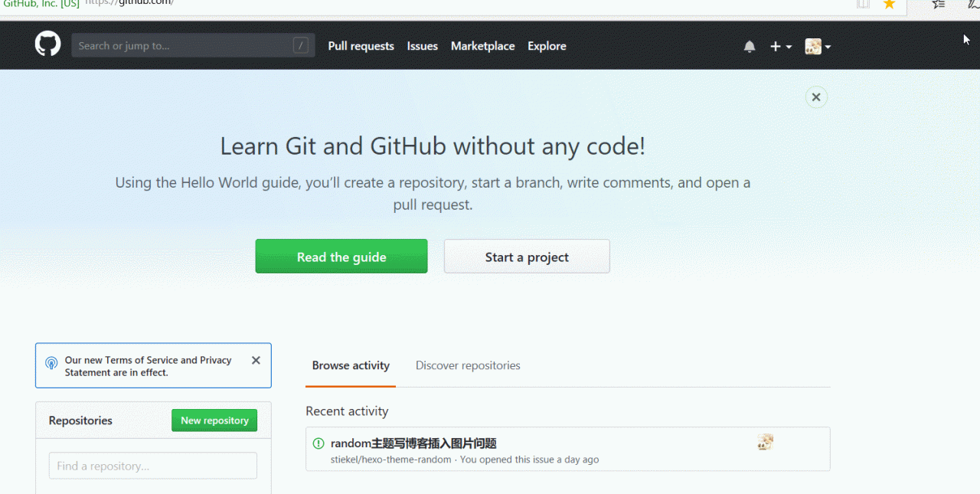The height and width of the screenshot is (494, 980).
Task: Switch to the Discover repositories tab
Action: pos(468,365)
